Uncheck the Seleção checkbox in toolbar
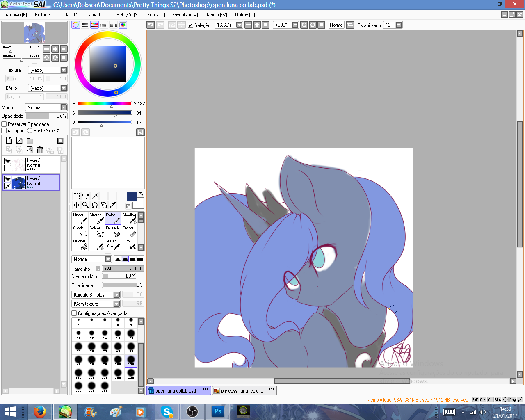Viewport: 525px width, 420px height. pyautogui.click(x=191, y=25)
